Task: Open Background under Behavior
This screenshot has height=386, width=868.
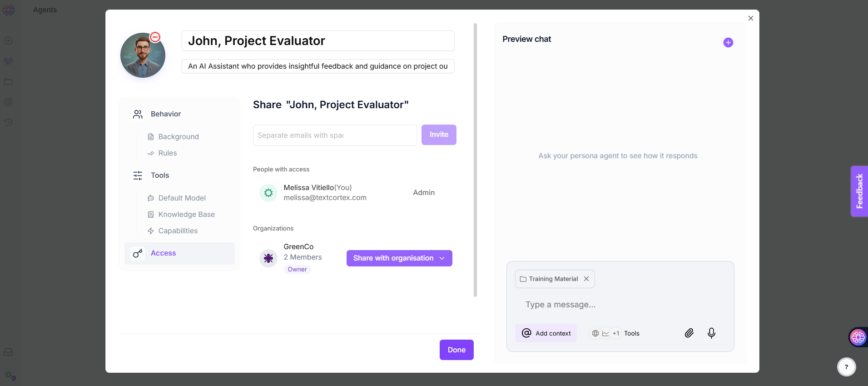Action: point(178,137)
